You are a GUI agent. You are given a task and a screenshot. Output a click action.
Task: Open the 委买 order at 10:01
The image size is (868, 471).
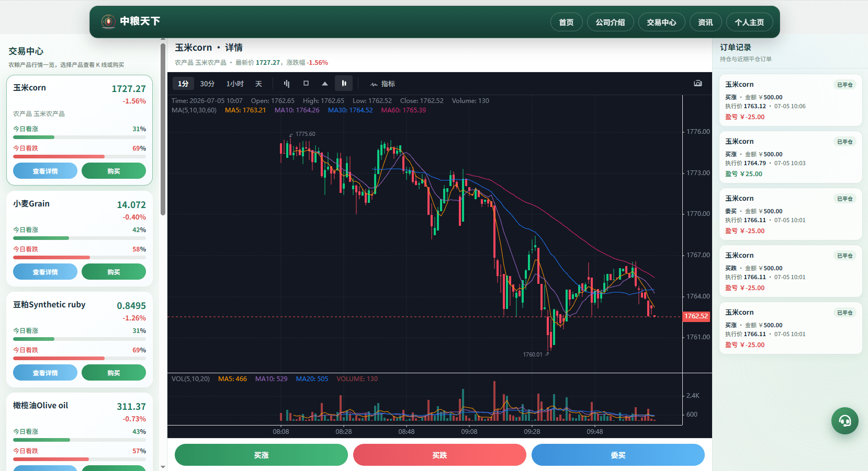791,214
